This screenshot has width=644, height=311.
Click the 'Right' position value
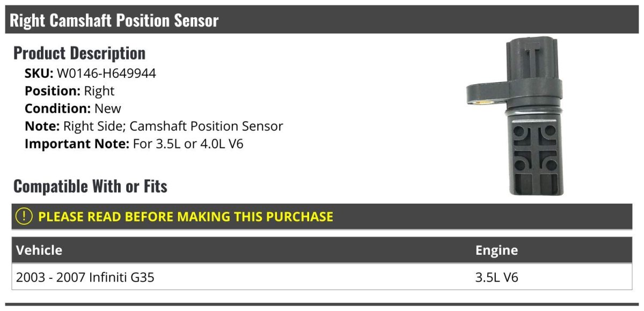point(99,91)
